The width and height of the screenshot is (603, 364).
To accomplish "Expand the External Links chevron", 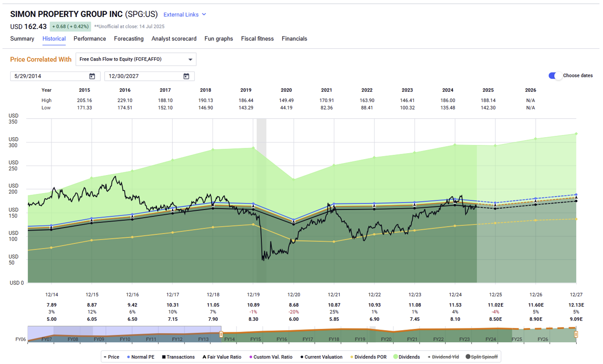I will point(204,15).
